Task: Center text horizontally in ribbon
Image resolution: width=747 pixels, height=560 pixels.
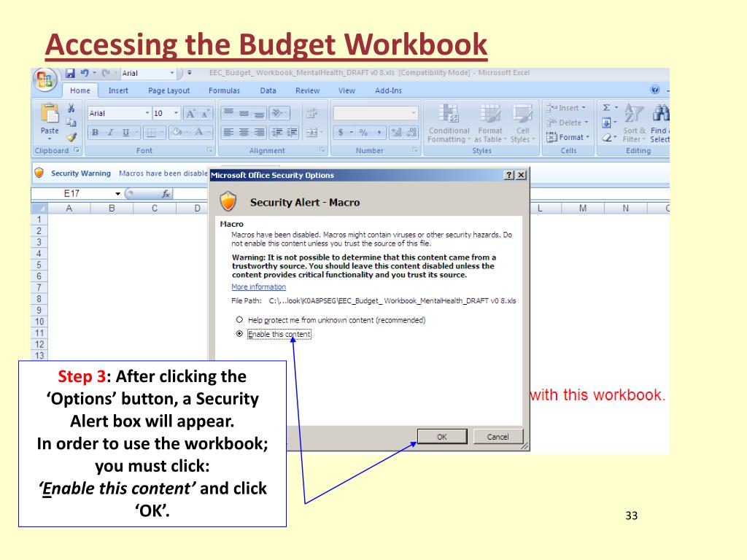Action: point(244,132)
